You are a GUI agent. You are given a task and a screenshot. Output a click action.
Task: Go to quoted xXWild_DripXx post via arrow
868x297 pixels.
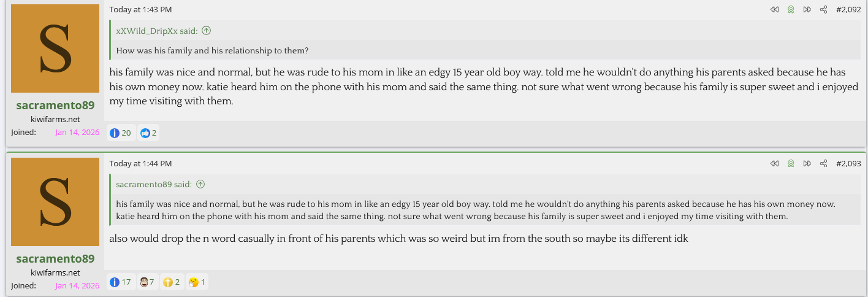(x=207, y=31)
